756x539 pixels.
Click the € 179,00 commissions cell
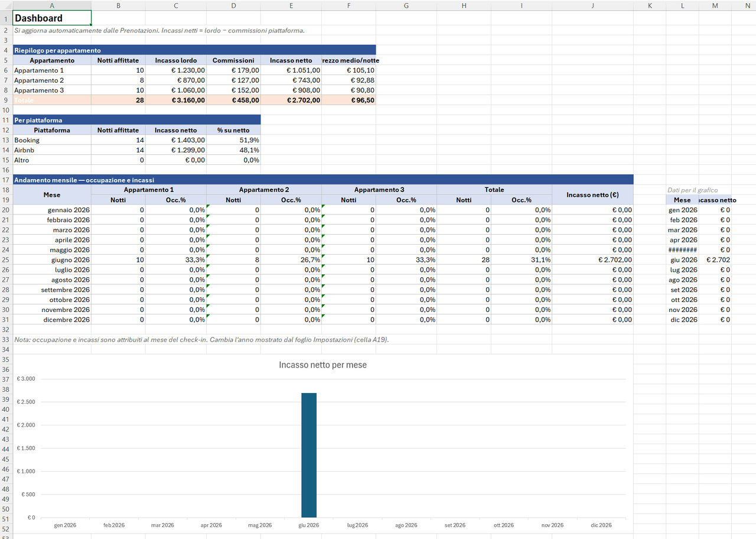[233, 70]
